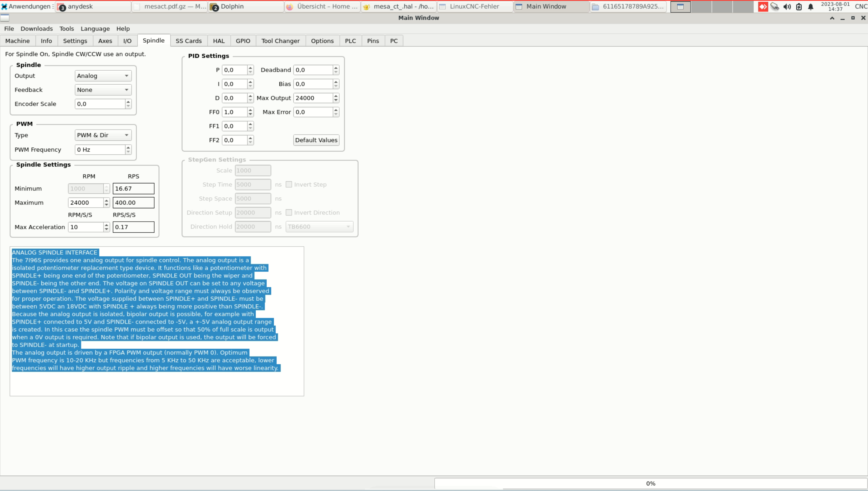This screenshot has width=868, height=491.
Task: Click the progress bar showing 0%
Action: [650, 483]
